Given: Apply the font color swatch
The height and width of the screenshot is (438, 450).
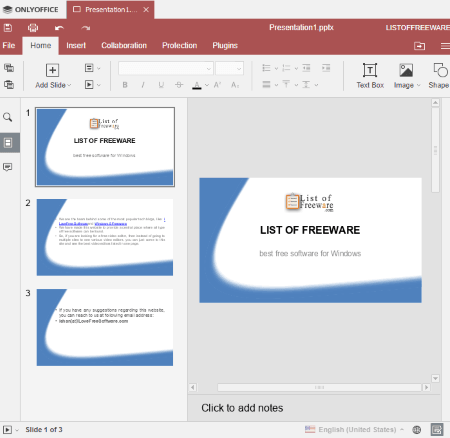Looking at the screenshot, I should 197,85.
